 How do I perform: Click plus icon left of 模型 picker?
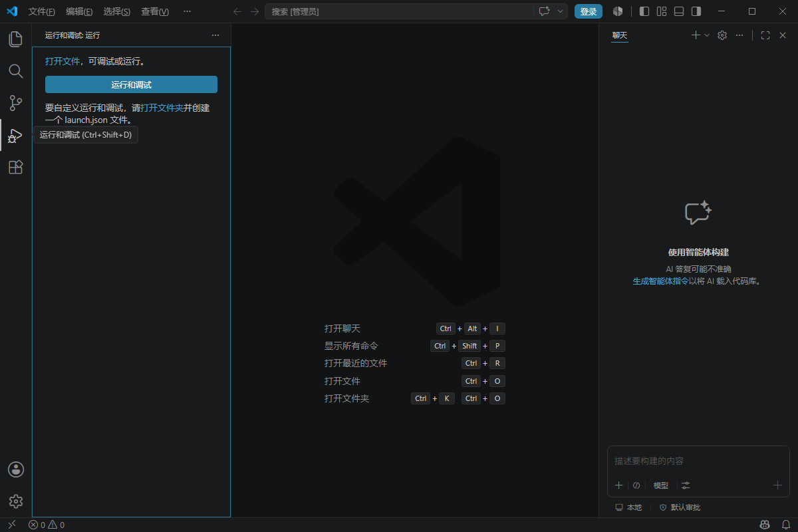[618, 485]
